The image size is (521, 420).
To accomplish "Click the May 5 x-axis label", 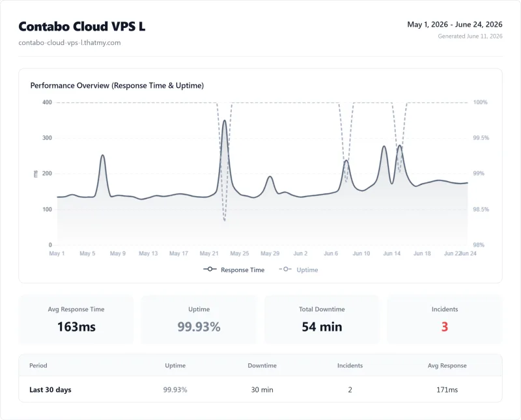I will click(x=87, y=253).
